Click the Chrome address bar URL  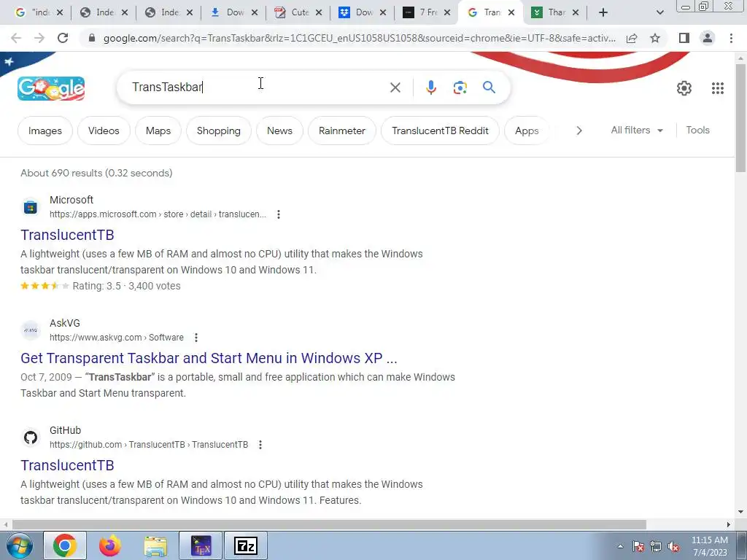(x=359, y=38)
